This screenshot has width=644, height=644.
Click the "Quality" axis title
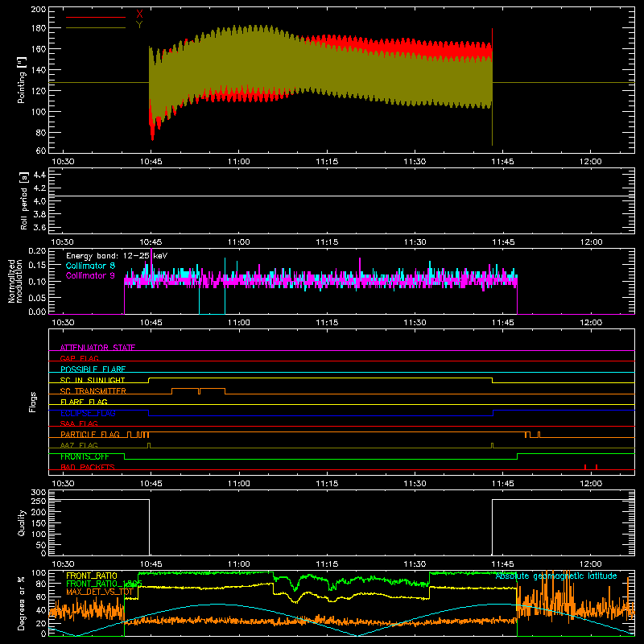[22, 522]
